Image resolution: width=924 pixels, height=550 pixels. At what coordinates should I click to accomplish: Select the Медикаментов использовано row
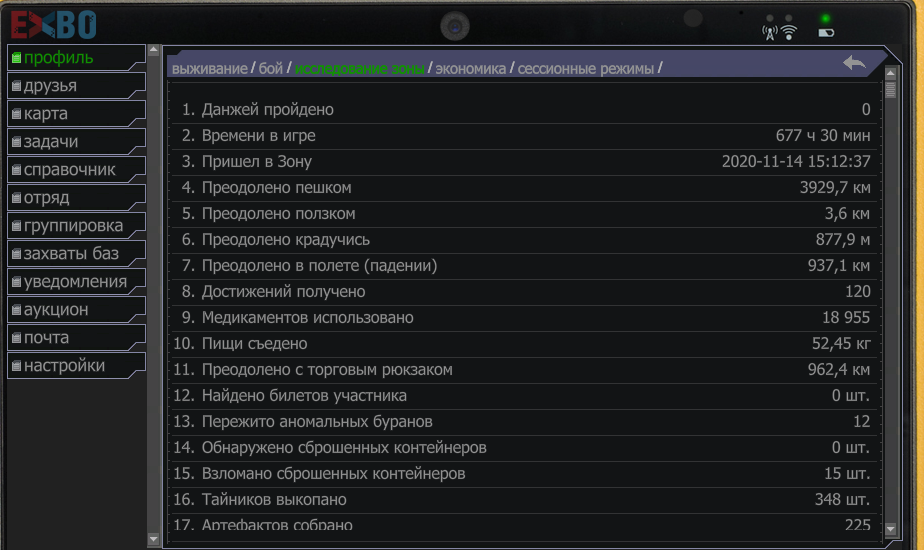pos(524,317)
